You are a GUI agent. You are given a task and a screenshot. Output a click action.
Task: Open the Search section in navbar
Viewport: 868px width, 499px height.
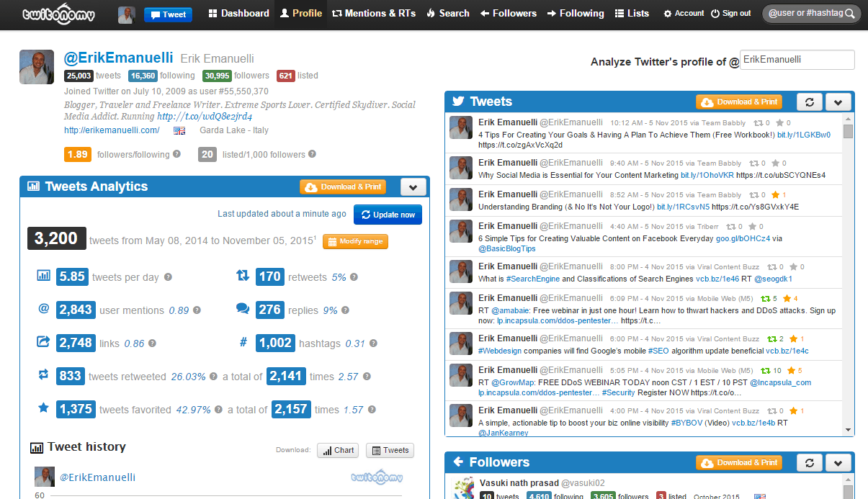[447, 13]
